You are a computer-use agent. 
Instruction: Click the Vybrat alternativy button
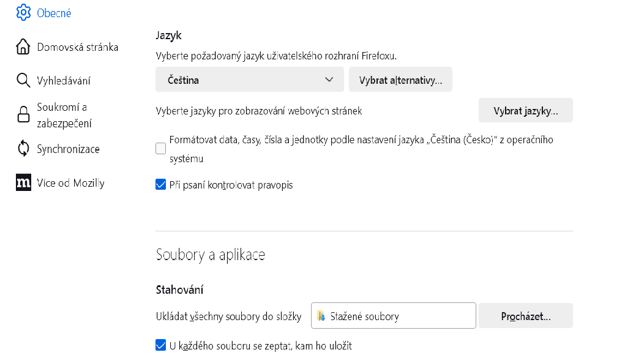point(400,80)
